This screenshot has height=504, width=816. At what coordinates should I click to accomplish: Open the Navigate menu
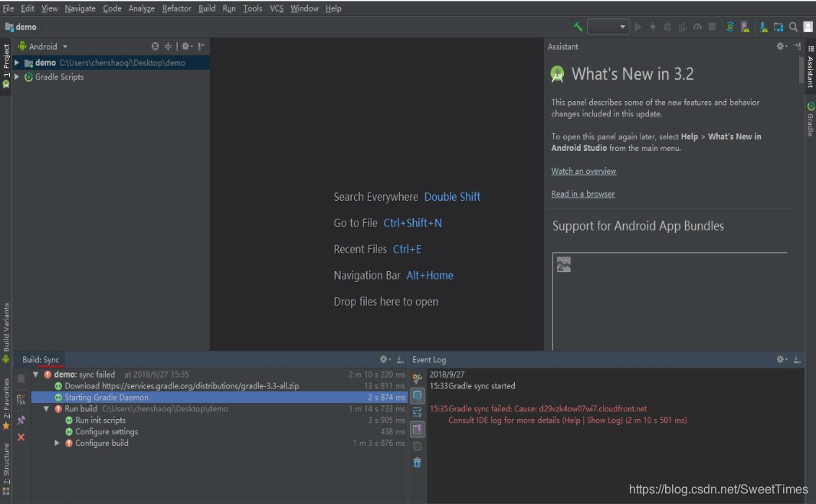[x=80, y=8]
